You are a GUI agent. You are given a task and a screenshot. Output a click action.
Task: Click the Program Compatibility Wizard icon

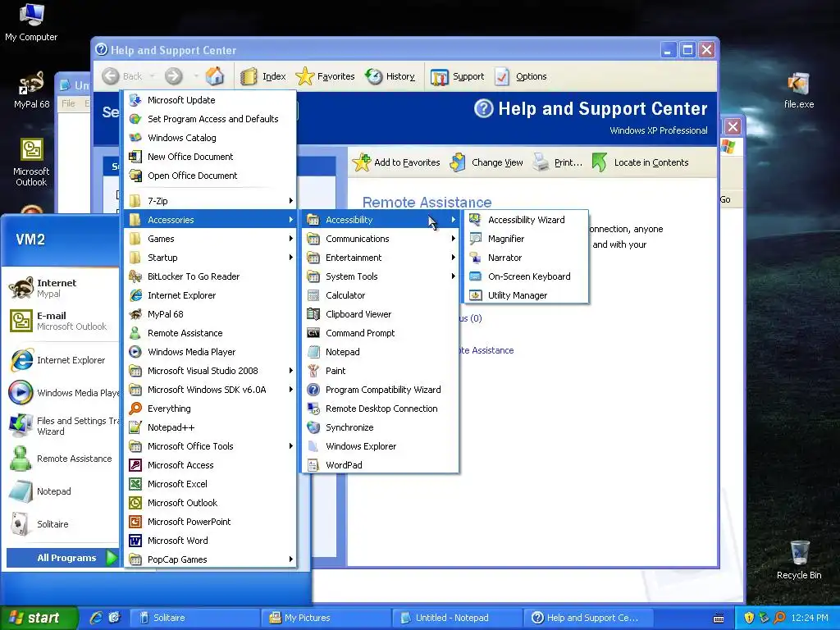click(313, 390)
